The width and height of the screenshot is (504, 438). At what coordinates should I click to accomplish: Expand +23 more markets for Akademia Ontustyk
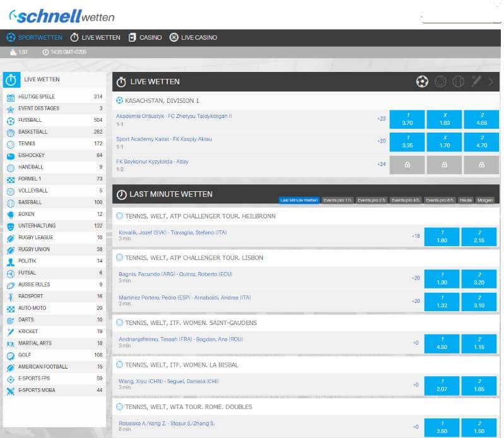[382, 119]
